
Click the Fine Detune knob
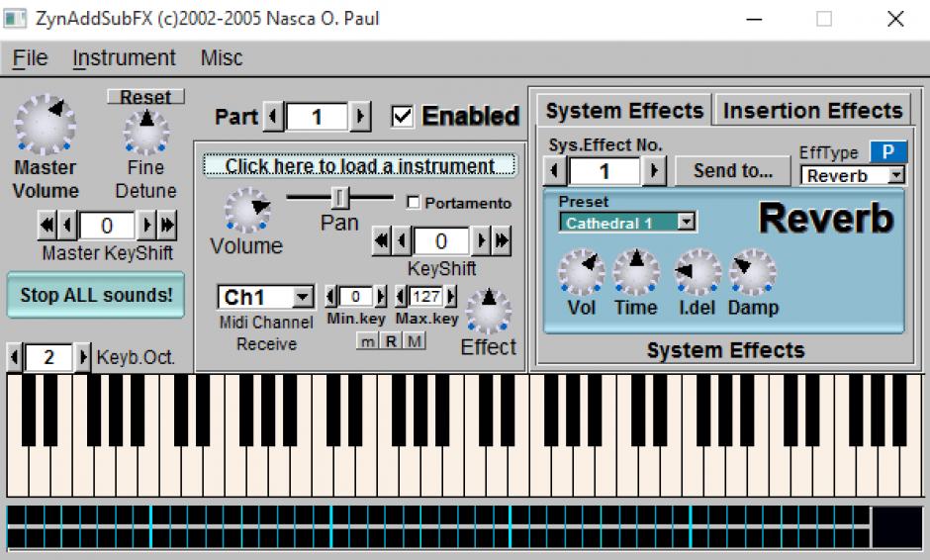pyautogui.click(x=145, y=132)
